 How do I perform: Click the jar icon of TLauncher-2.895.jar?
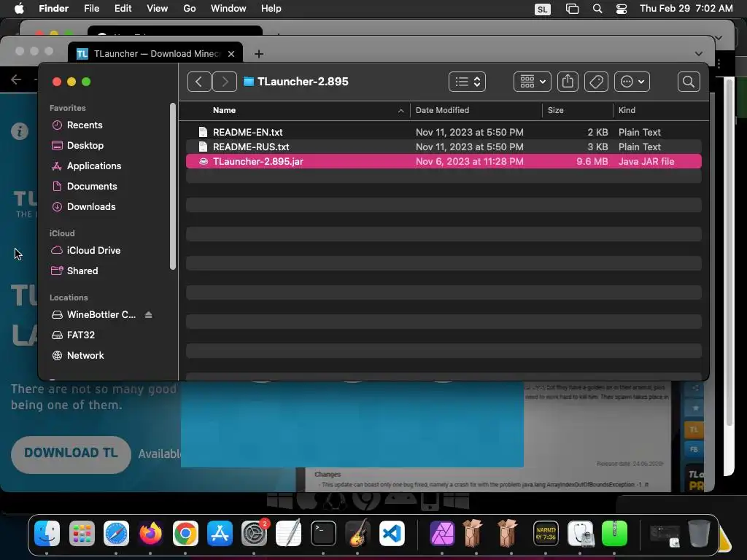click(x=204, y=161)
